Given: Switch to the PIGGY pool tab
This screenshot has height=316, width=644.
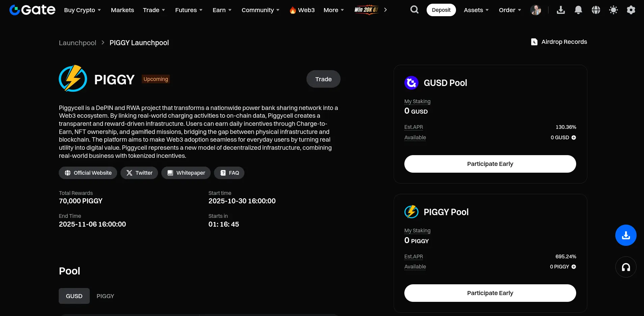Looking at the screenshot, I should pos(105,296).
